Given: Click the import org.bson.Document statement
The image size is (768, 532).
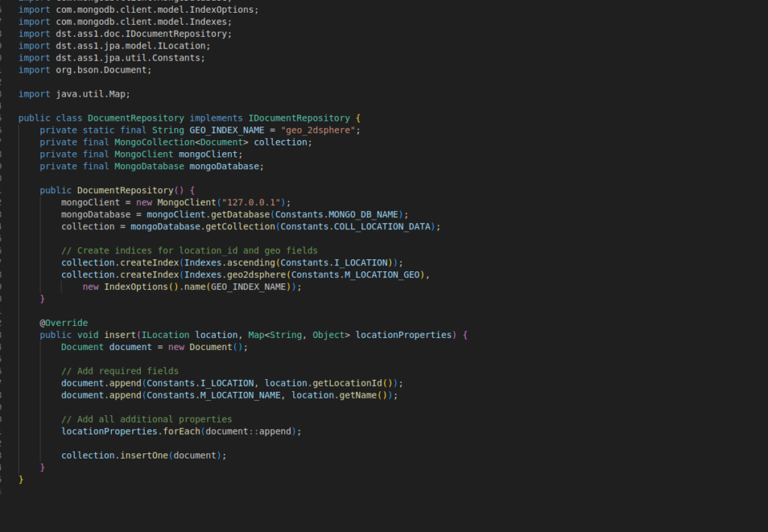Looking at the screenshot, I should point(85,70).
